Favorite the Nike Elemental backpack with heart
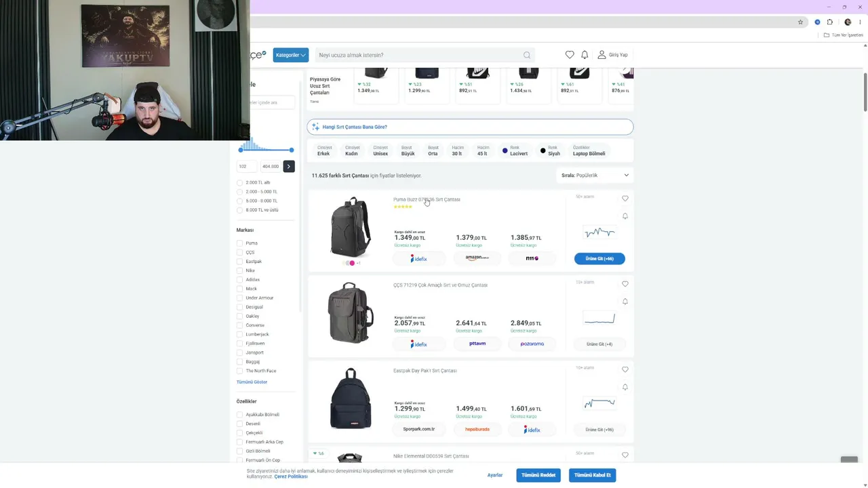868x488 pixels. click(x=625, y=455)
